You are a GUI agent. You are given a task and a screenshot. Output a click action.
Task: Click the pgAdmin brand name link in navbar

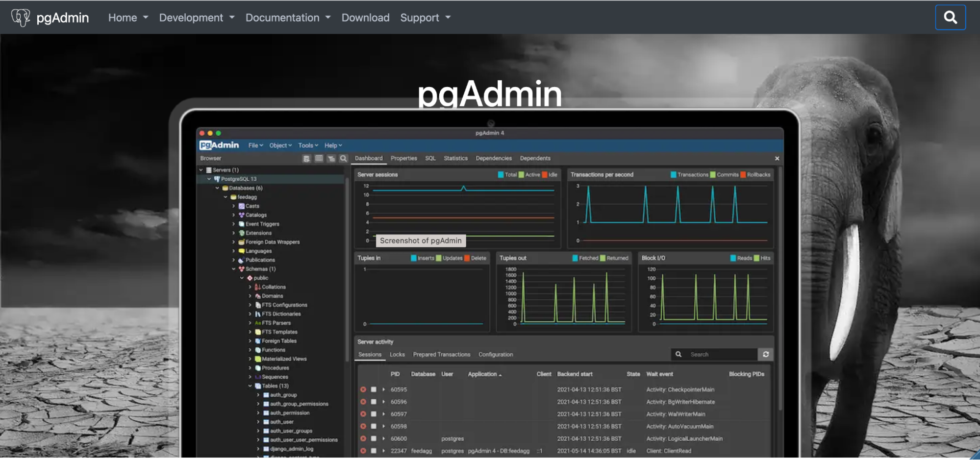pos(63,18)
